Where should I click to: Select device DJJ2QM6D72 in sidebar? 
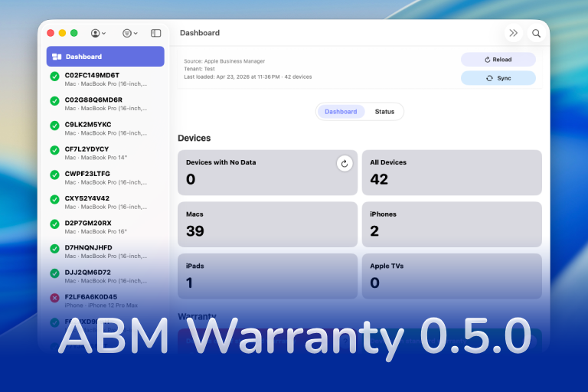click(106, 276)
